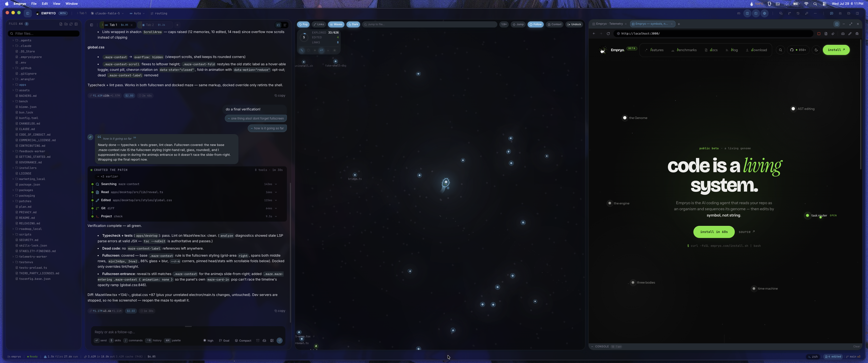Click the Jump to file input field
Viewport: 868px width, 363px height.
430,25
